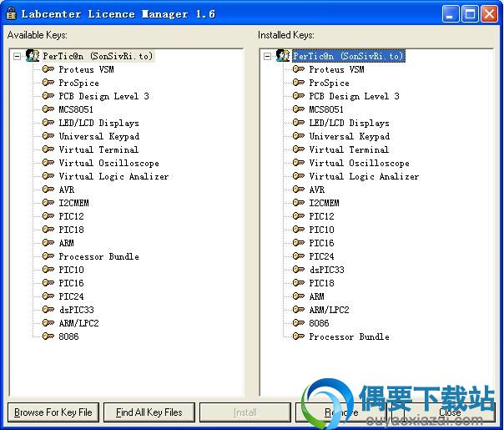This screenshot has width=504, height=430.
Task: Click key icon beside Processor Bundle in Available Keys
Action: point(48,256)
